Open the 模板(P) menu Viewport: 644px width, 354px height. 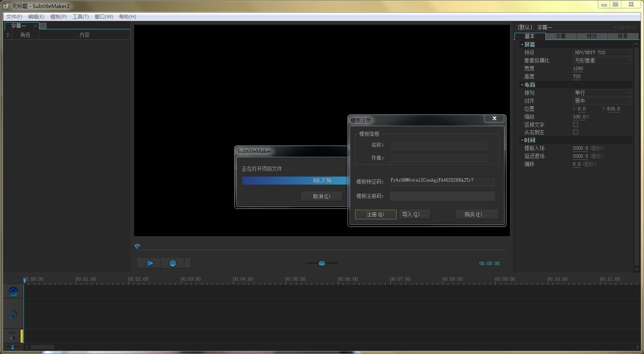(x=58, y=17)
